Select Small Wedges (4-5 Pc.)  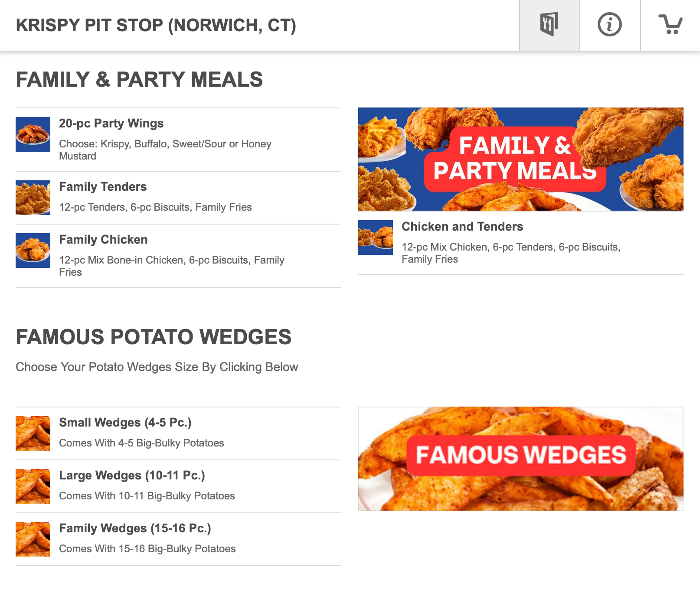click(125, 423)
